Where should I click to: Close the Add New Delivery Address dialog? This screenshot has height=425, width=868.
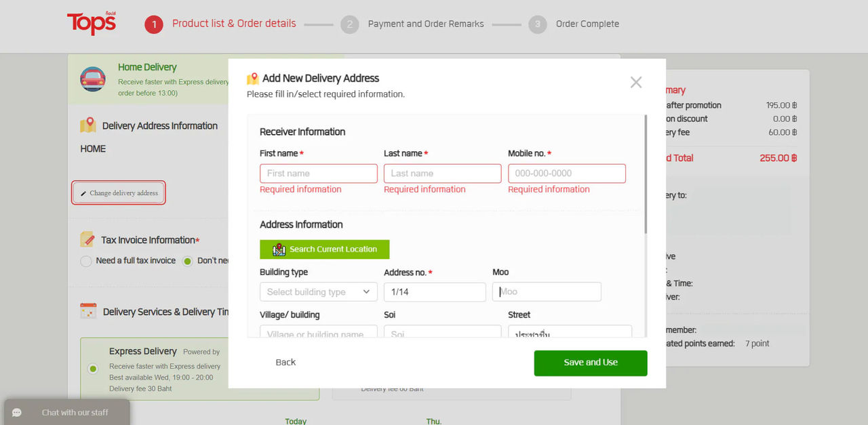pos(636,82)
